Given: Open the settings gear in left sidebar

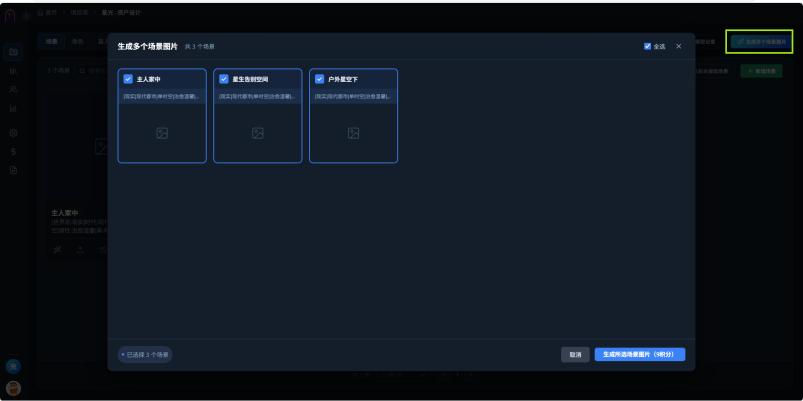Looking at the screenshot, I should click(13, 133).
